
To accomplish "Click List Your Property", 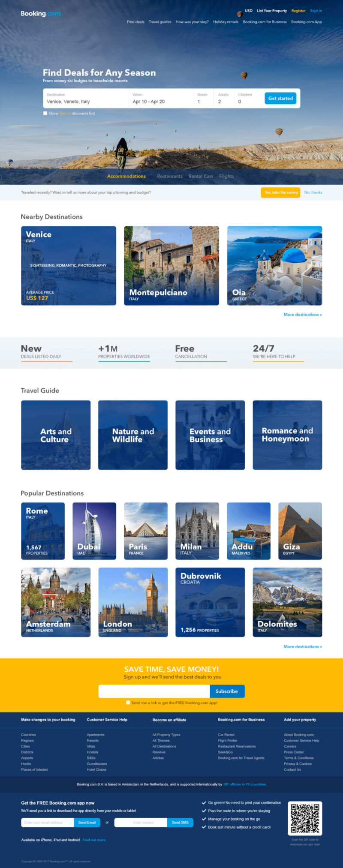I will click(x=272, y=11).
